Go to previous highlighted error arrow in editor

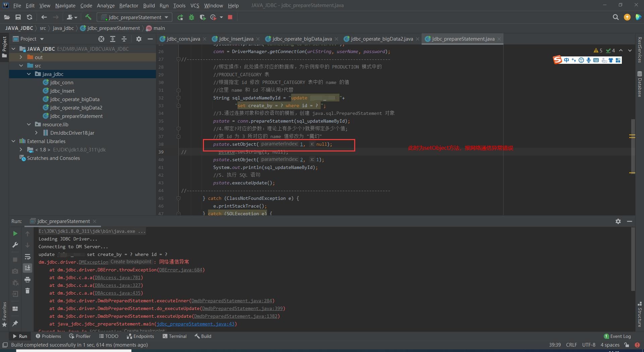click(x=621, y=50)
